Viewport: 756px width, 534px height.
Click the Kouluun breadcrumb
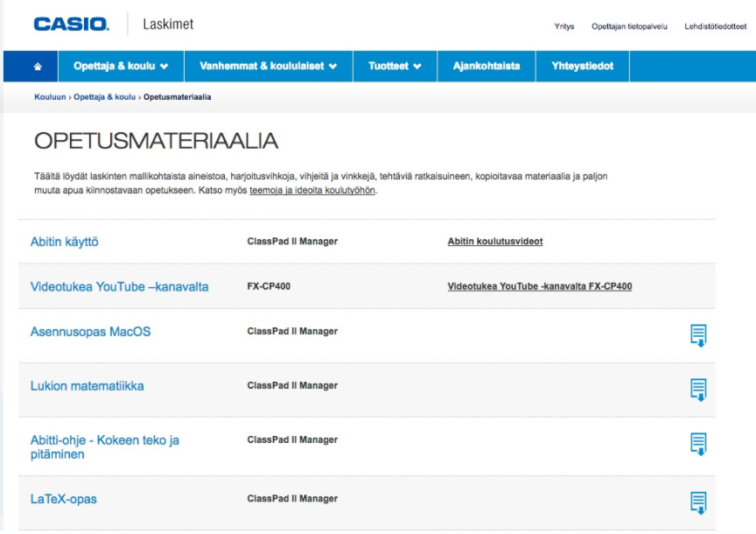coord(50,97)
